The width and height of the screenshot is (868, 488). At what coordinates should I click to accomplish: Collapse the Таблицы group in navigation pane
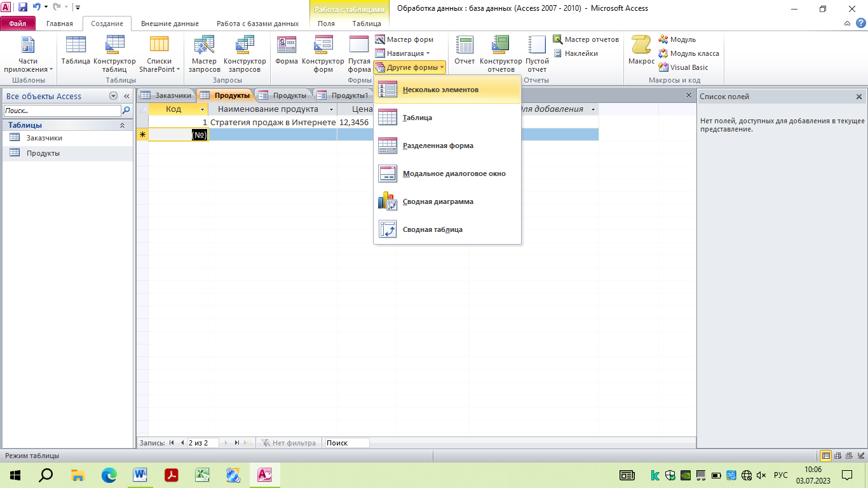[123, 125]
